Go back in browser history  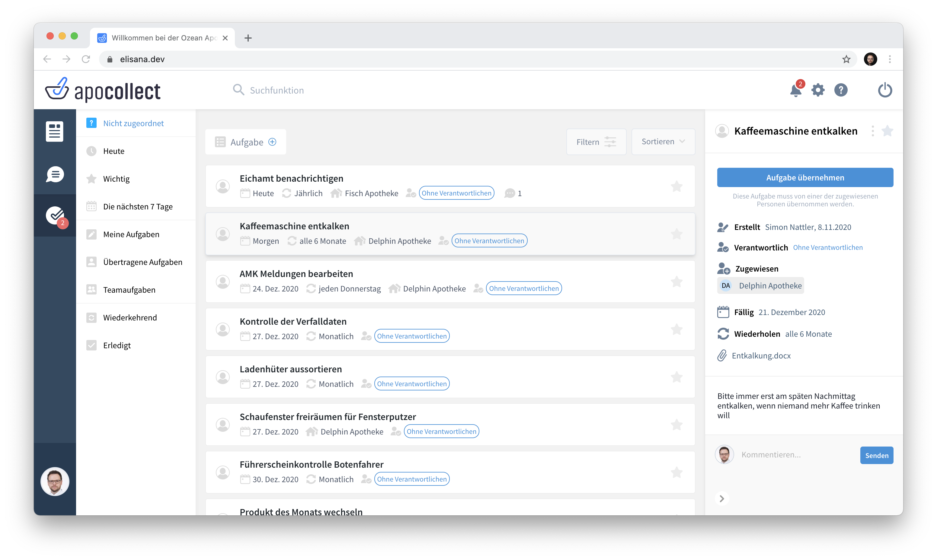pos(47,59)
